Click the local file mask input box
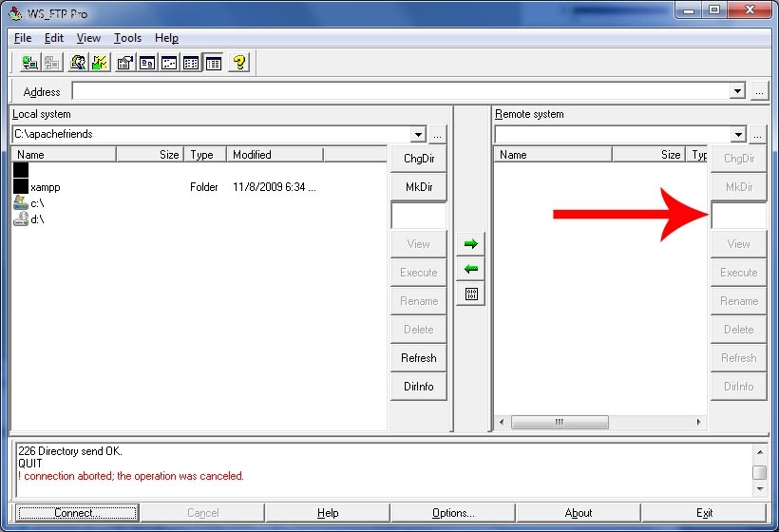The image size is (779, 532). (419, 215)
